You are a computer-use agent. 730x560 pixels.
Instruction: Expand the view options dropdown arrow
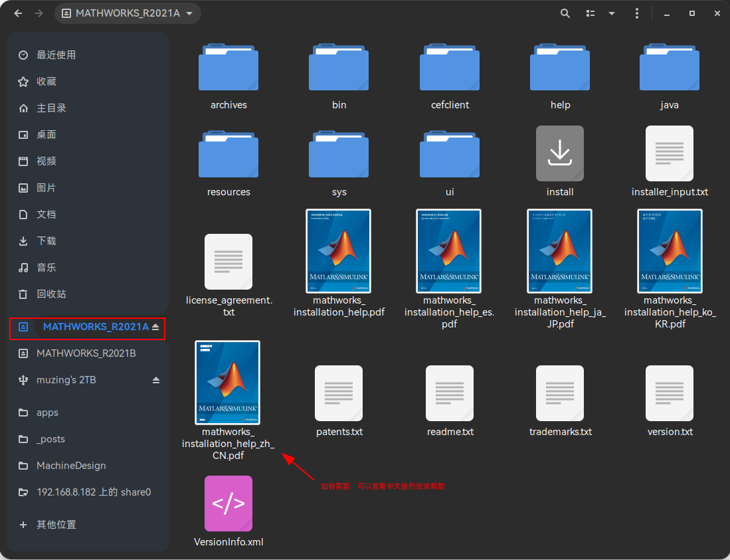[612, 13]
